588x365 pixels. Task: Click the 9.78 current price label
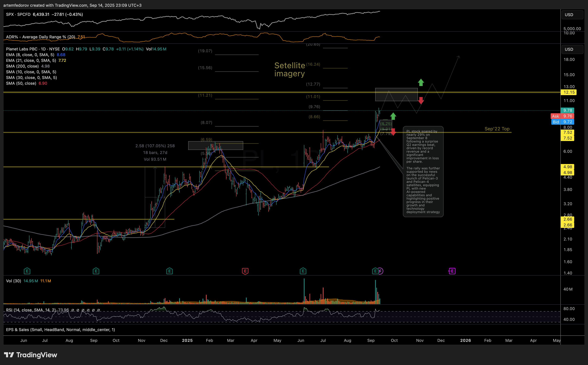567,110
